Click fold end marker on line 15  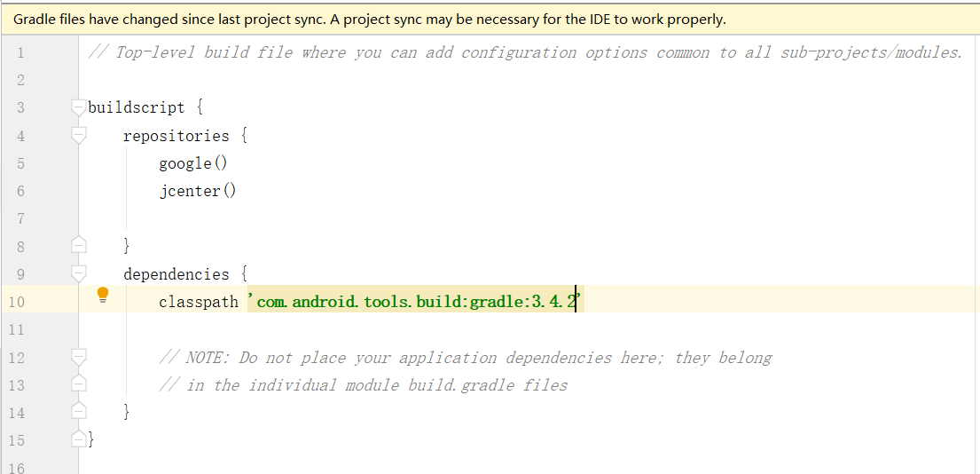click(78, 439)
